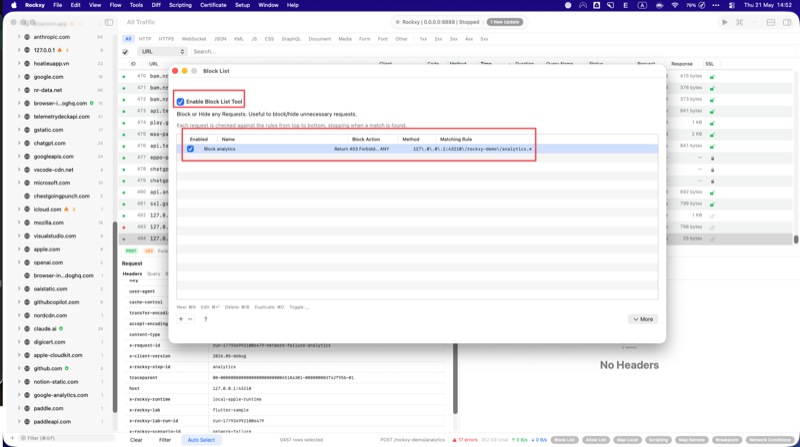Toggle the filter checkbox beside URL dropdown

click(x=125, y=52)
